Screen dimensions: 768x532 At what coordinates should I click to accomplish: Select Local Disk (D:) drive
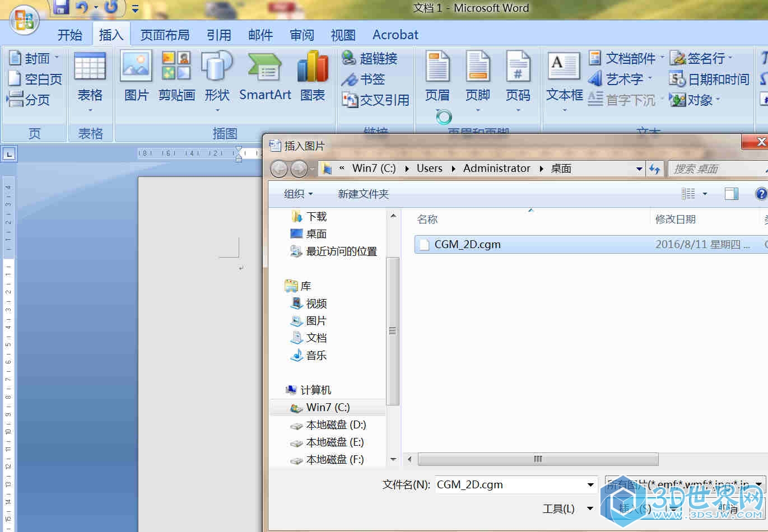click(x=329, y=425)
